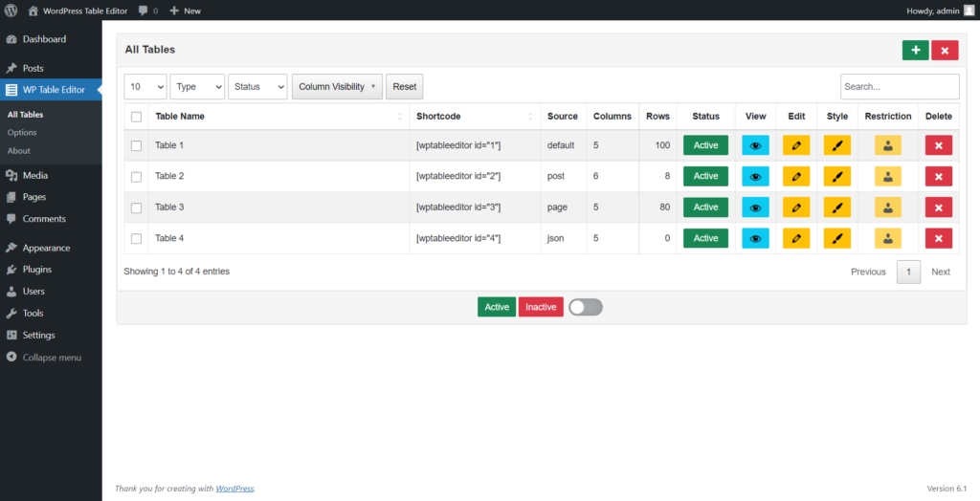Open style brush for Table 4

(x=837, y=238)
